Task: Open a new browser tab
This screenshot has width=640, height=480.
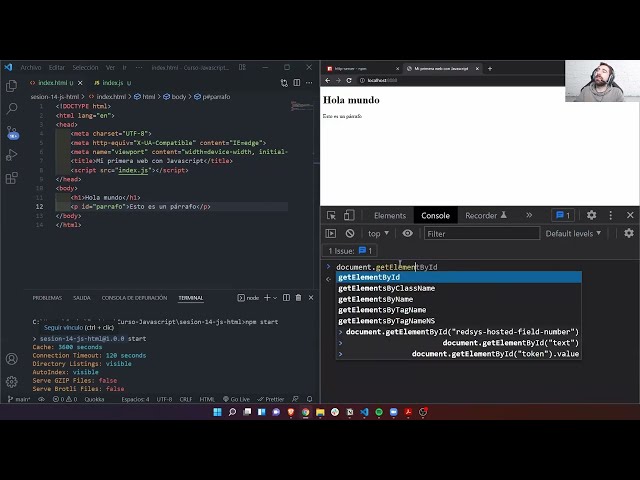Action: [x=490, y=69]
